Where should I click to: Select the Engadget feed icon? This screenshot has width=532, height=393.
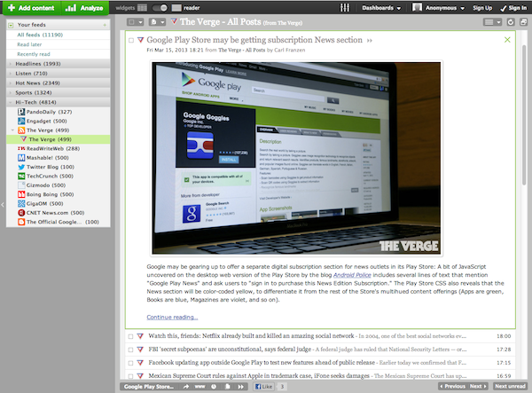pyautogui.click(x=21, y=121)
